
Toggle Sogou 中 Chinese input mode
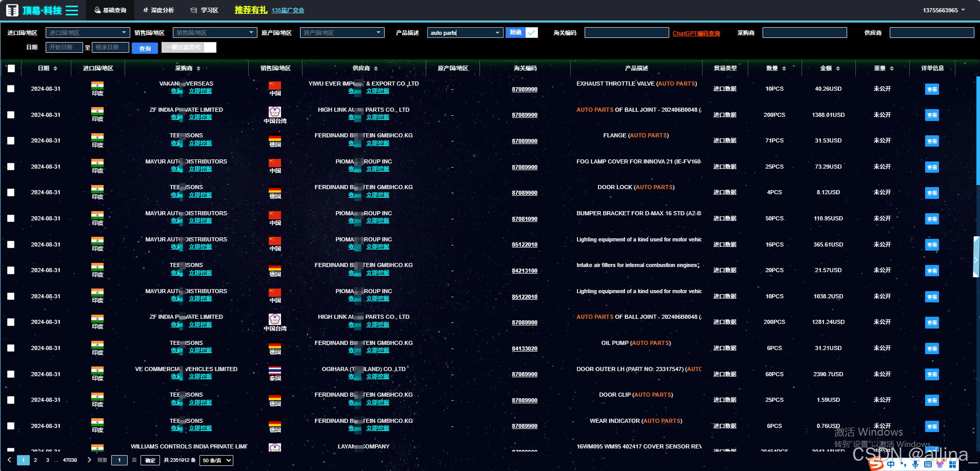tap(891, 464)
